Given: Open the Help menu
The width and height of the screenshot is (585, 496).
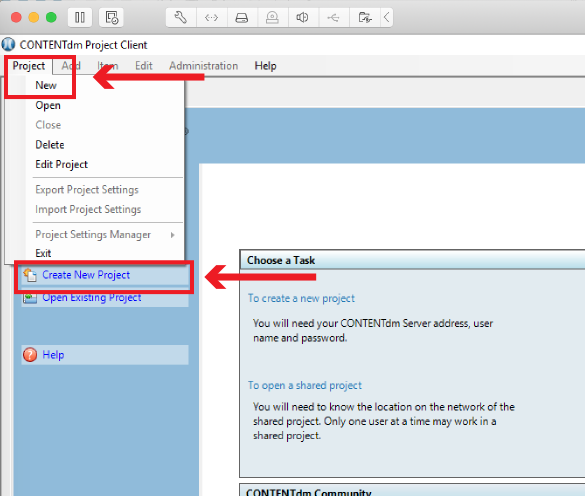Looking at the screenshot, I should pyautogui.click(x=265, y=66).
